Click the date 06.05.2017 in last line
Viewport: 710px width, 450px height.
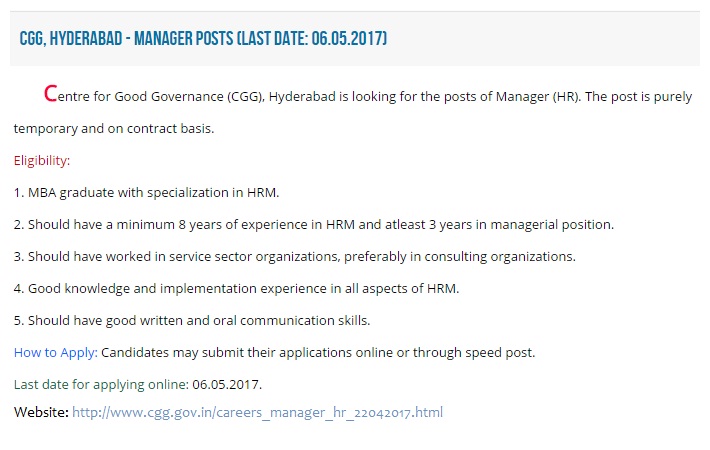(227, 385)
